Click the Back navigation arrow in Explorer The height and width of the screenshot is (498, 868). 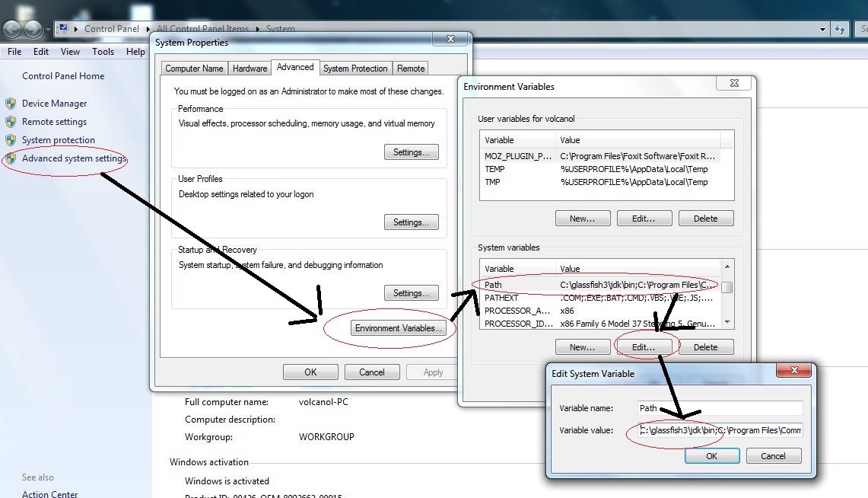tap(12, 29)
